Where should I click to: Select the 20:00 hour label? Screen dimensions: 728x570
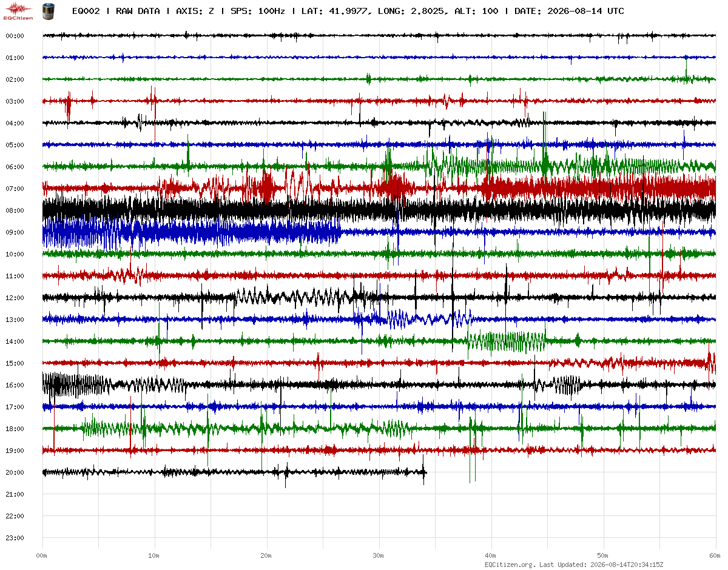click(x=15, y=472)
